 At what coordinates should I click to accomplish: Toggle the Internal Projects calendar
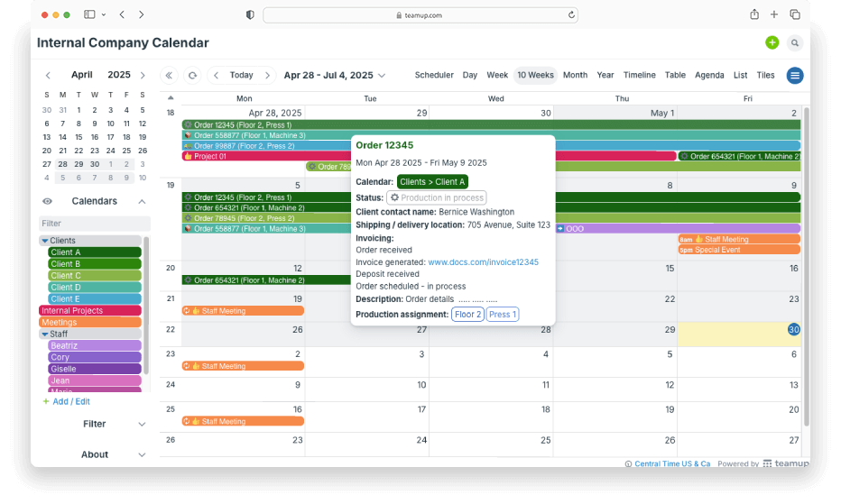point(90,310)
